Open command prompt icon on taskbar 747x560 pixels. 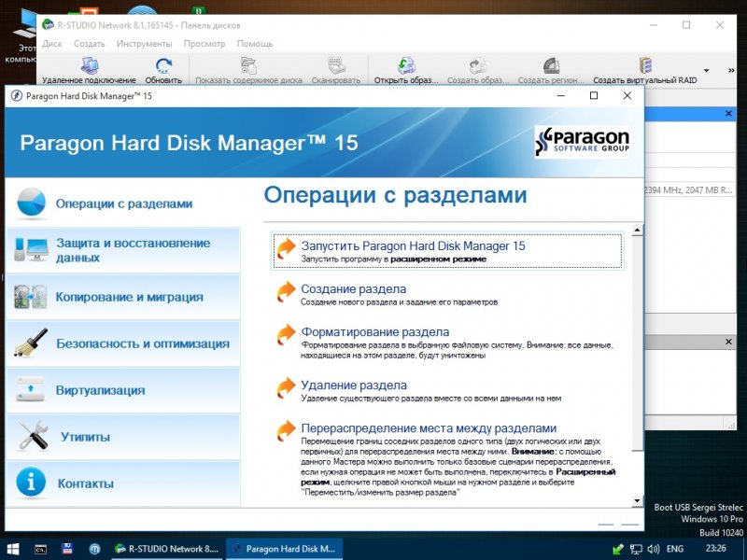point(40,549)
